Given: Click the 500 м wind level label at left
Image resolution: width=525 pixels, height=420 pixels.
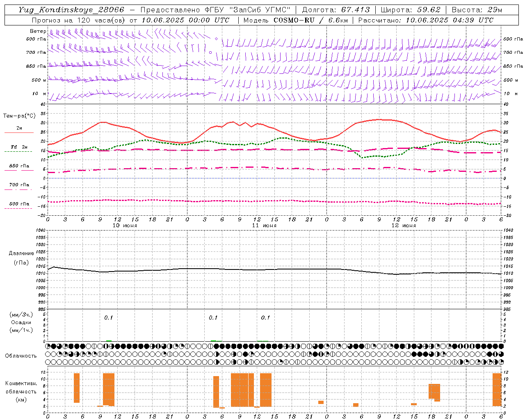Looking at the screenshot, I should click(x=39, y=80).
